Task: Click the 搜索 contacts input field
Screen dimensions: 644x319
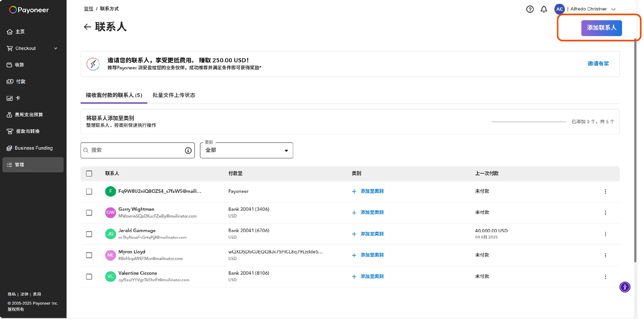Action: coord(138,151)
